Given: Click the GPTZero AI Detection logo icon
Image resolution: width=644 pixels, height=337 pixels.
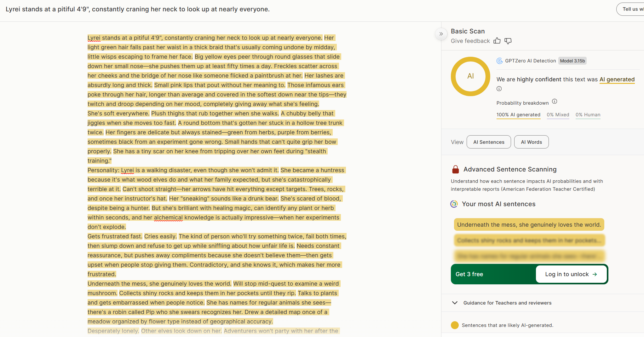Looking at the screenshot, I should click(x=499, y=61).
